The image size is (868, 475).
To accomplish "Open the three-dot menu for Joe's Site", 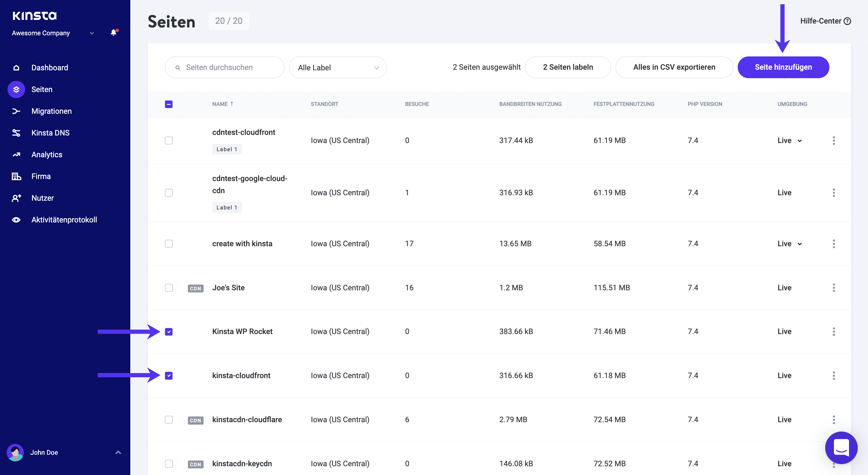I will point(834,288).
